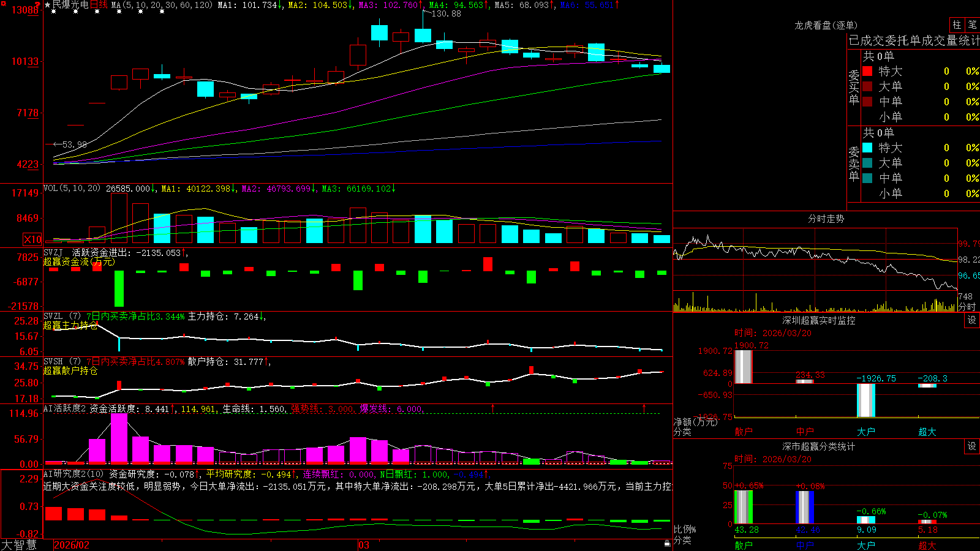Image resolution: width=980 pixels, height=551 pixels.
Task: Click the SVZL (7) indicator name
Action: point(62,317)
